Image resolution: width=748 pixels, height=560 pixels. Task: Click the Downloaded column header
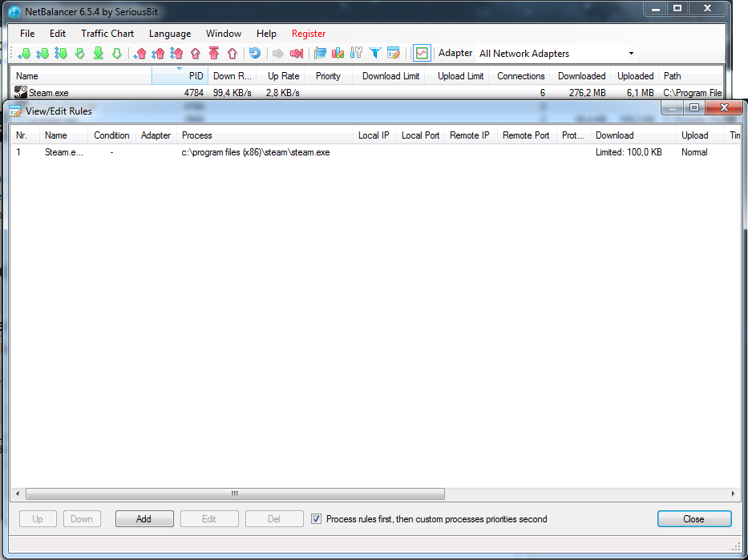click(580, 76)
